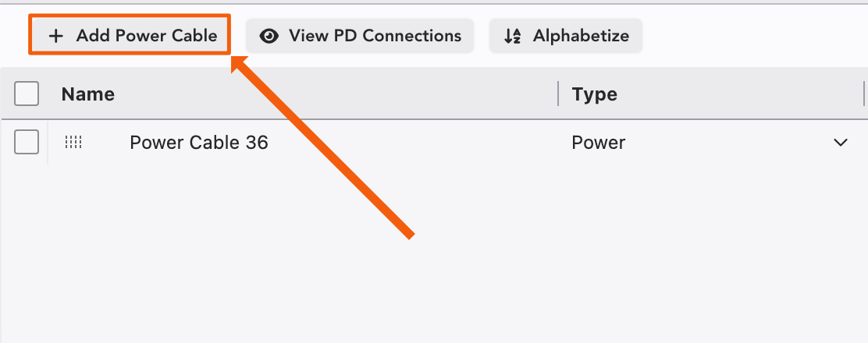Click the plus icon on Add Power Cable
Viewport: 868px width, 343px height.
(55, 36)
